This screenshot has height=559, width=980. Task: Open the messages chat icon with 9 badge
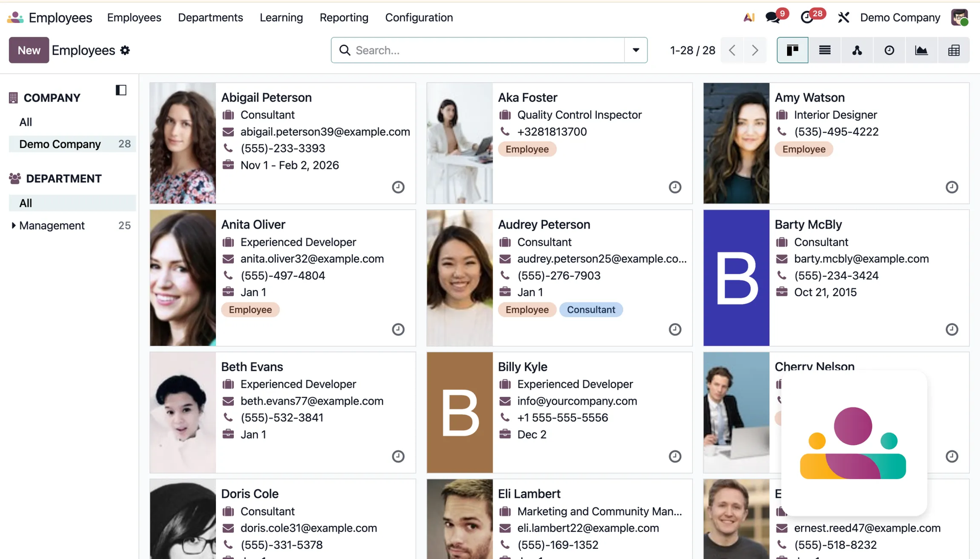[773, 17]
